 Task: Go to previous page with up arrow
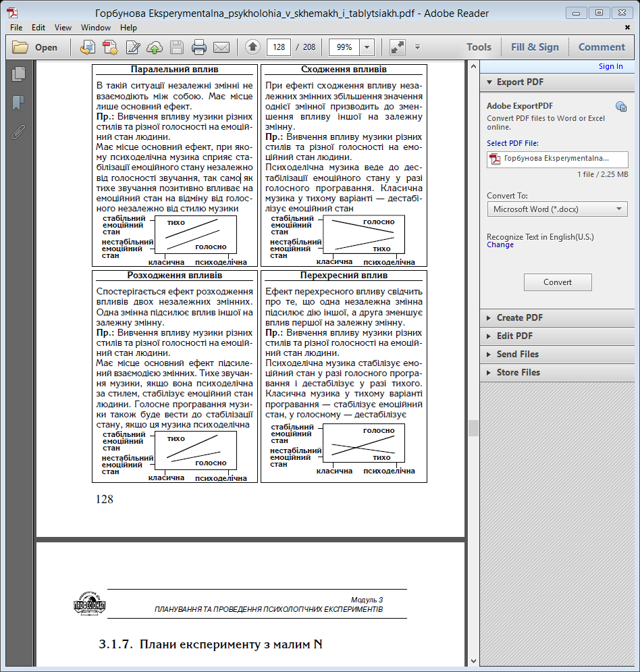tap(252, 47)
